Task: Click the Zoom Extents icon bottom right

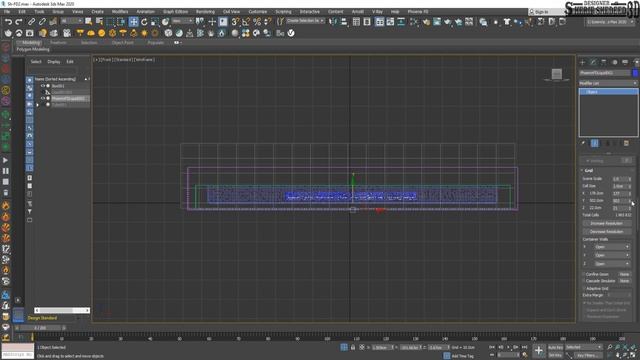Action: click(626, 347)
